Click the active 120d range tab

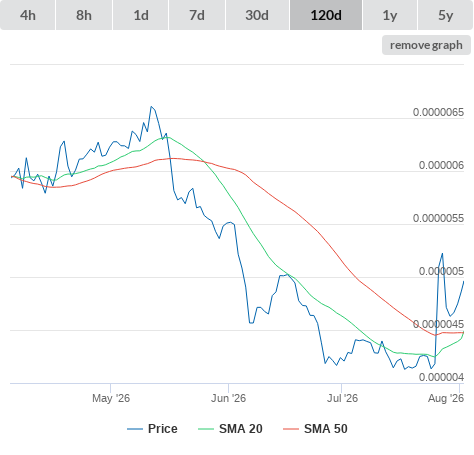(326, 15)
